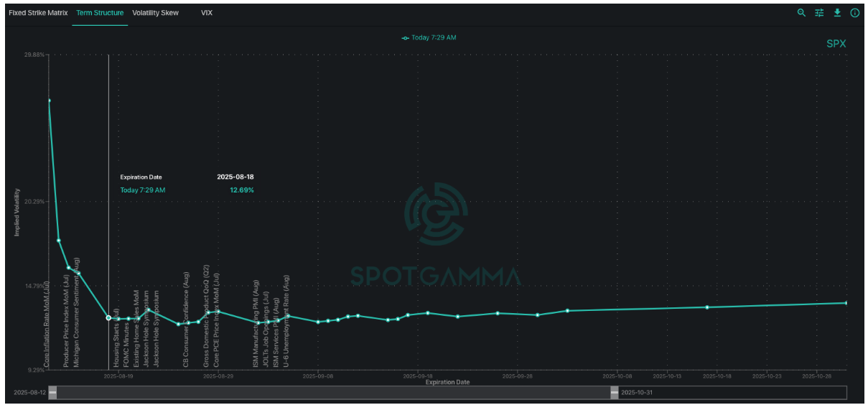Click the 2025-08-18 tooltip expiration date
Screen dimensions: 868x405
tap(235, 177)
